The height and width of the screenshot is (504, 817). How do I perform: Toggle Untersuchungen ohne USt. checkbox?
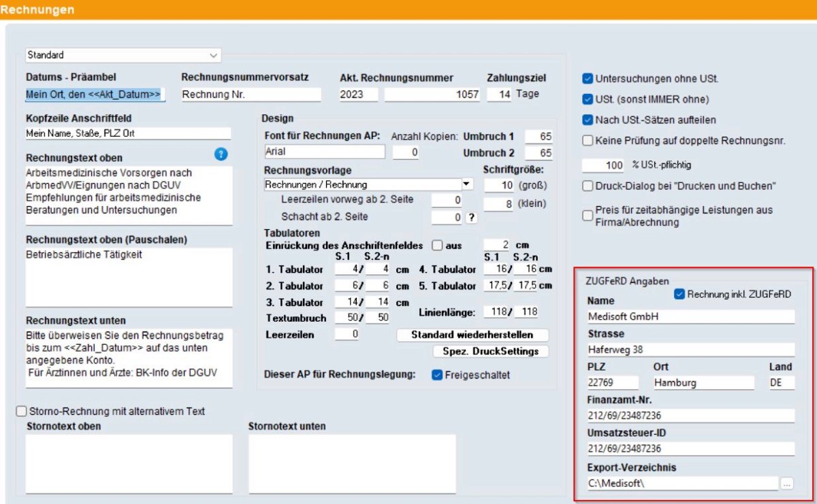pyautogui.click(x=588, y=79)
